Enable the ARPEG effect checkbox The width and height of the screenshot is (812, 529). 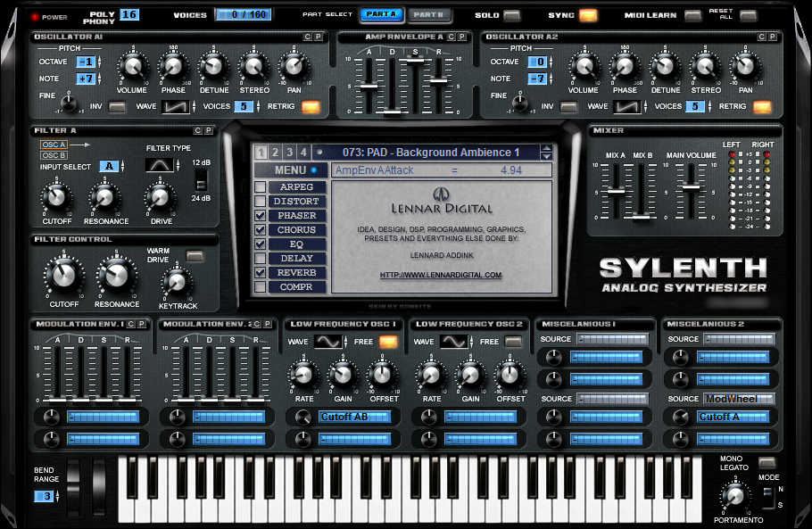pyautogui.click(x=260, y=186)
